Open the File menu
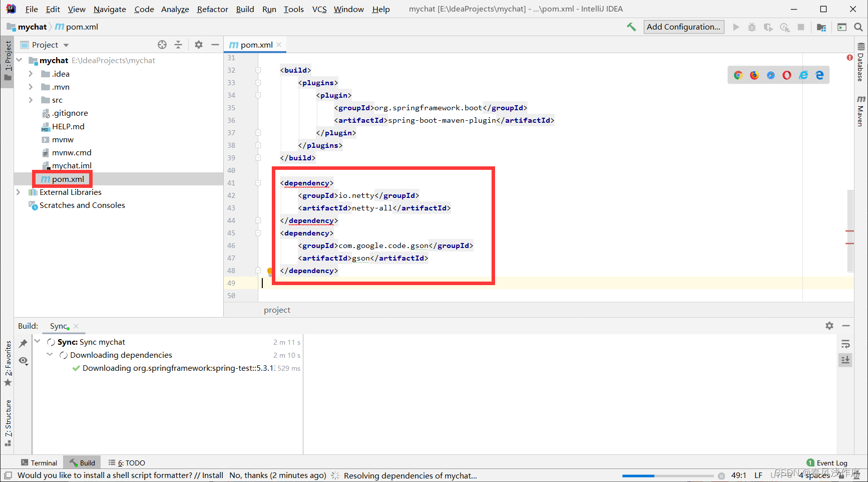The image size is (868, 482). (x=32, y=9)
